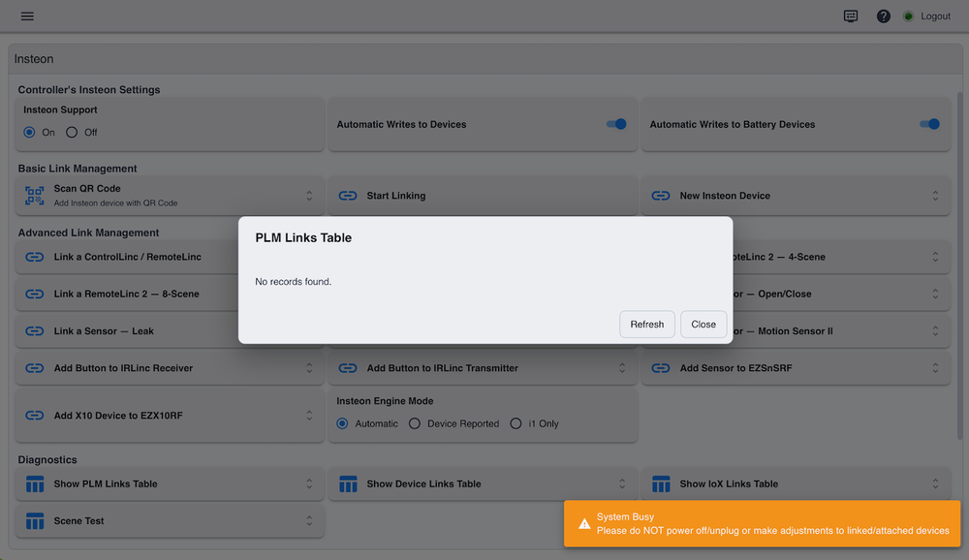Click the Link a ControlLinc / RemoteLinc icon
The width and height of the screenshot is (969, 560).
[x=35, y=257]
